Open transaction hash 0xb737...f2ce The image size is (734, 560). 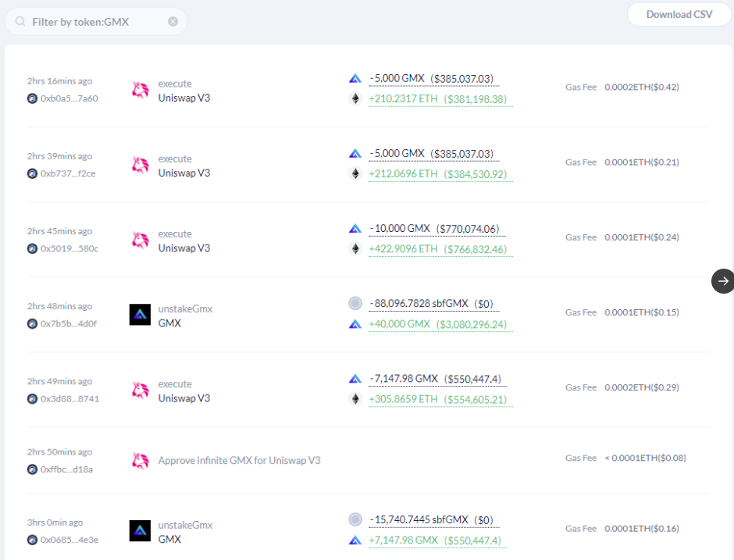(68, 173)
